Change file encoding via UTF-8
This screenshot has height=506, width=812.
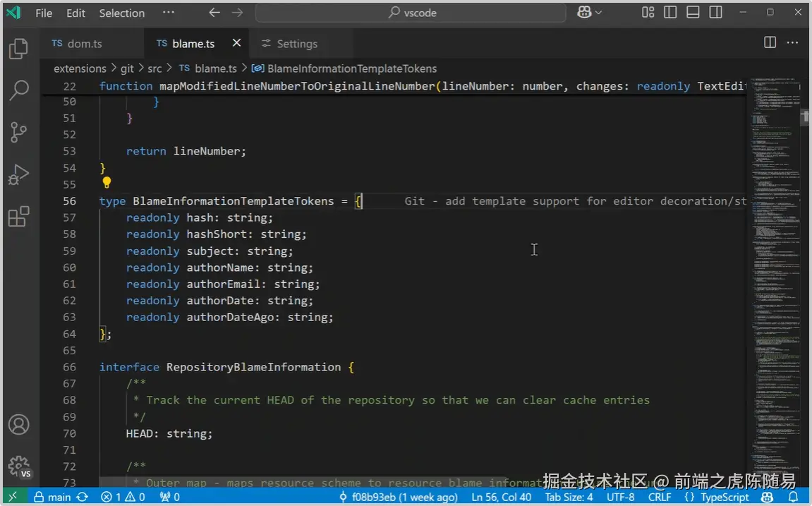click(620, 497)
